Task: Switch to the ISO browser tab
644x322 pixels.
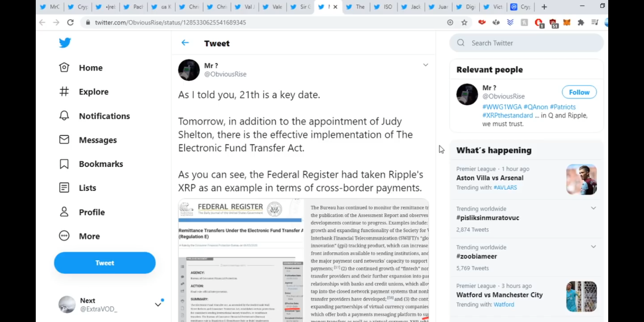Action: pos(384,7)
